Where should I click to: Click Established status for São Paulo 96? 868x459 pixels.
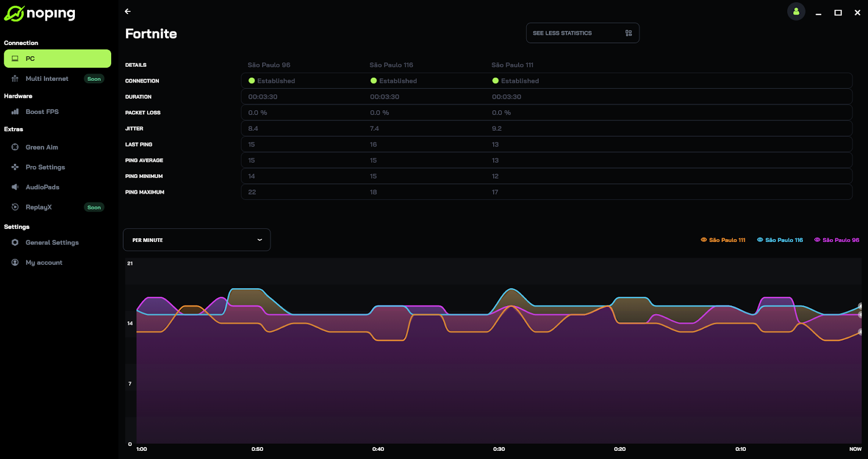pyautogui.click(x=272, y=81)
